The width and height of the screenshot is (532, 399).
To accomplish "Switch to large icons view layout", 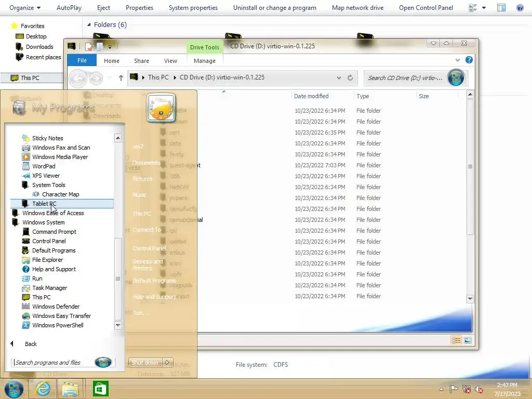I will coord(468,340).
